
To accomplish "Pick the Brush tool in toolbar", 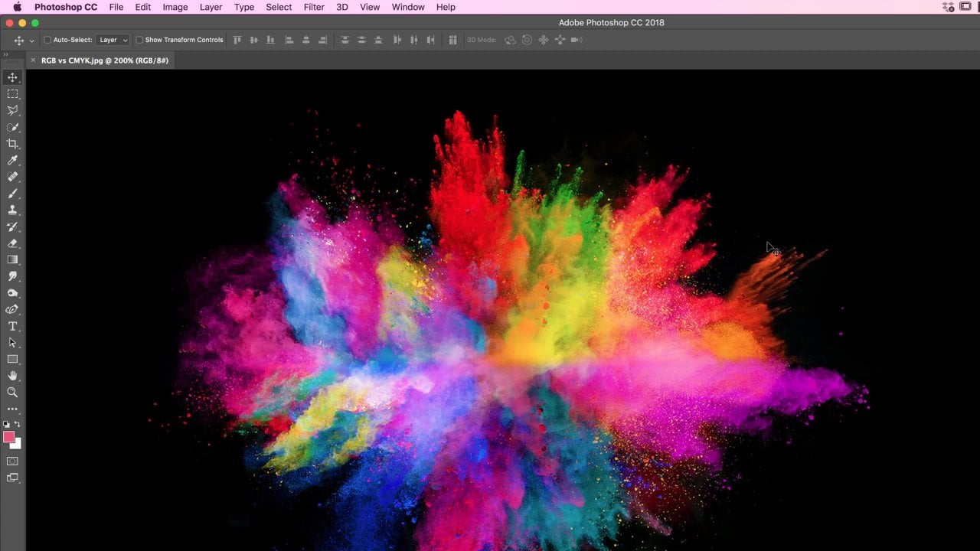I will [x=12, y=194].
